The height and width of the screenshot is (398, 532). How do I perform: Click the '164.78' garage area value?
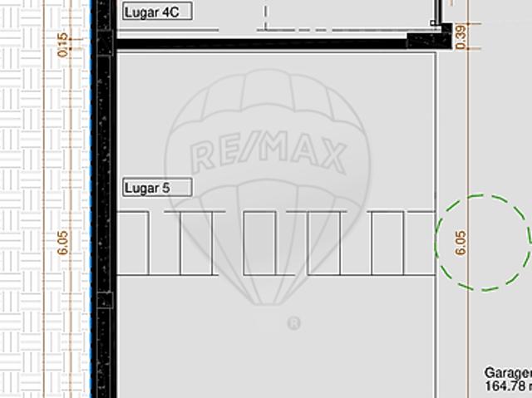505,386
